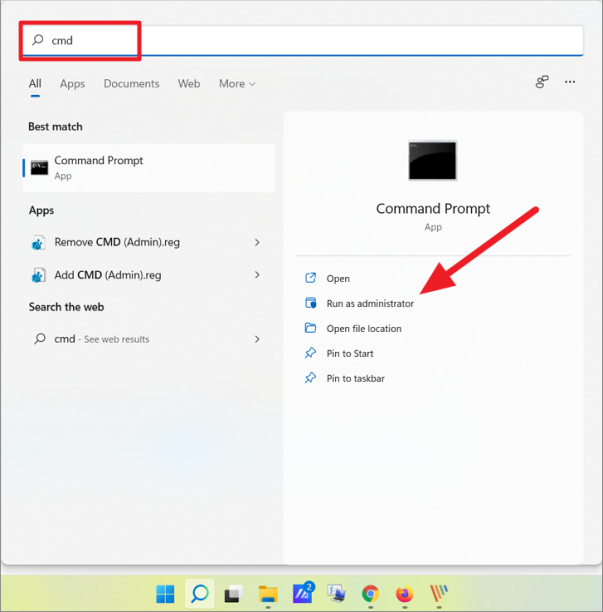Expand chevron beside Add CMD (Admin).reg
The image size is (603, 612).
(x=257, y=275)
